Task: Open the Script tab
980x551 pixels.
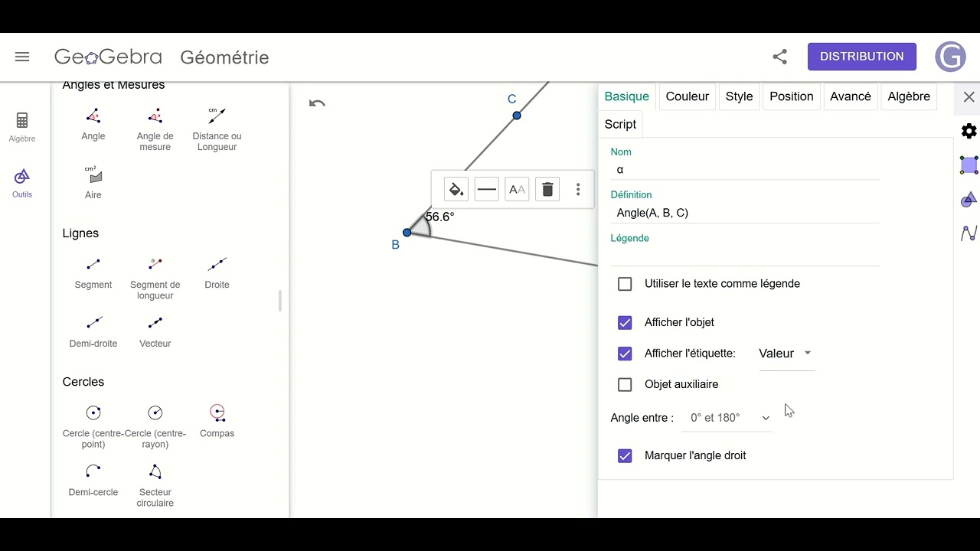Action: (620, 124)
